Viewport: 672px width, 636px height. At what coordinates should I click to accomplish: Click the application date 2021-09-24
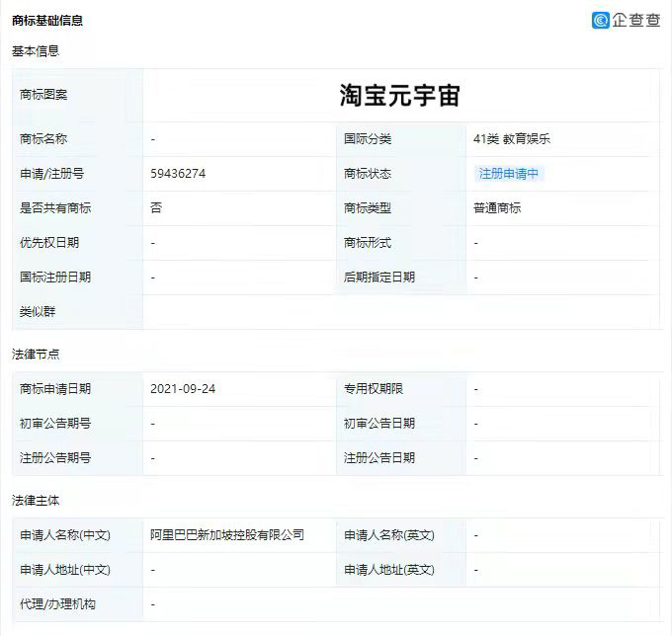[183, 389]
